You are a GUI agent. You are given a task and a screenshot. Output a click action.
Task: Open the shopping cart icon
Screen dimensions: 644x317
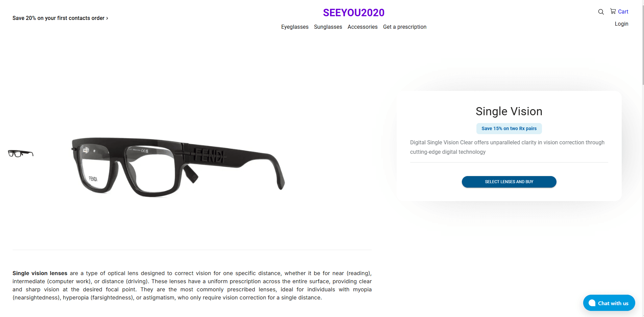613,11
